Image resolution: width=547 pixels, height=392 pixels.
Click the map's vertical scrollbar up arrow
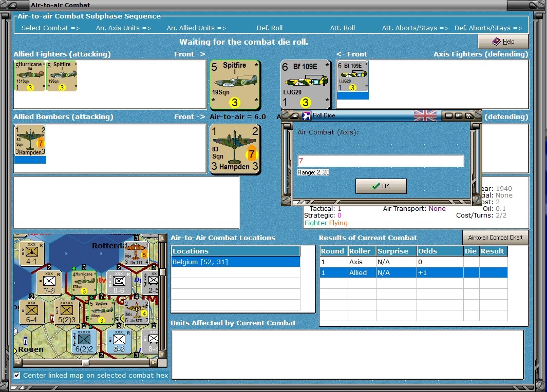point(162,238)
